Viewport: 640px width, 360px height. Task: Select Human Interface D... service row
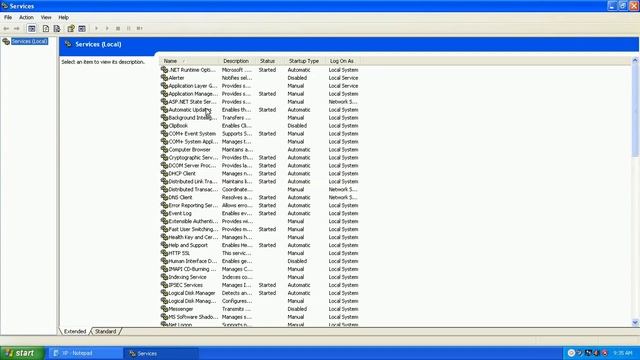260,261
